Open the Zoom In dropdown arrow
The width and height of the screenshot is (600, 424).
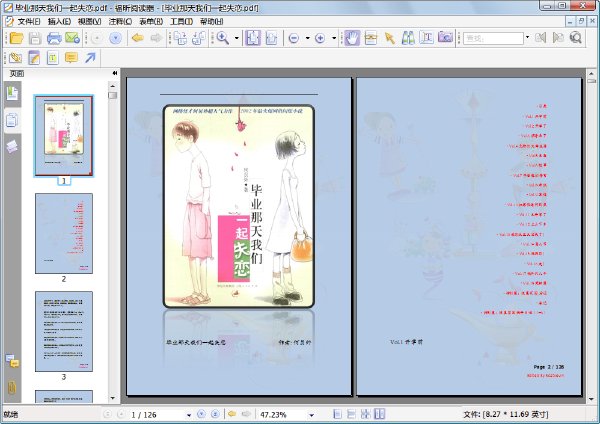[x=334, y=38]
